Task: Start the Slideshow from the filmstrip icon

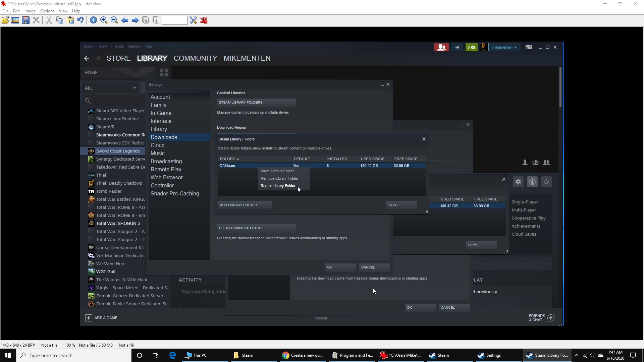Action: pyautogui.click(x=15, y=20)
